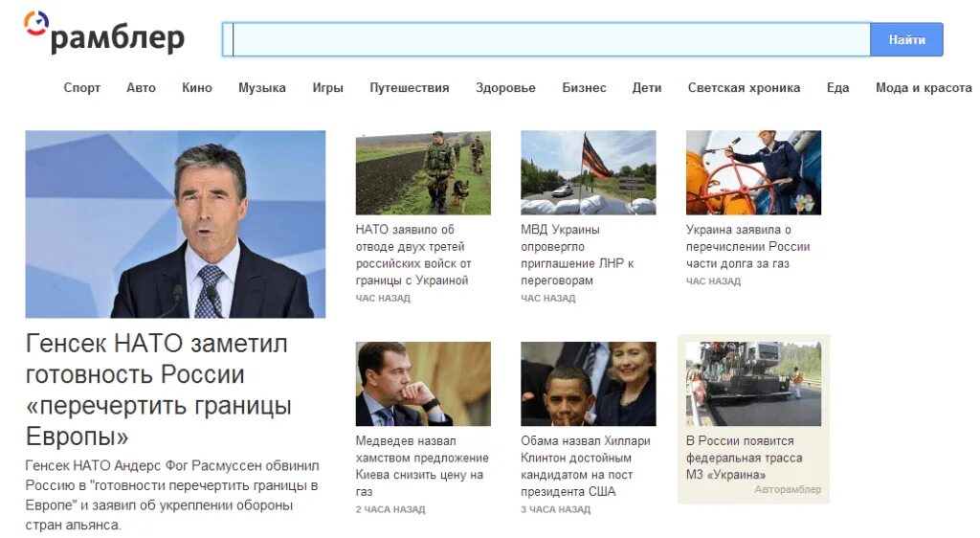
Task: Click the Авторамблер source label
Action: (x=788, y=489)
